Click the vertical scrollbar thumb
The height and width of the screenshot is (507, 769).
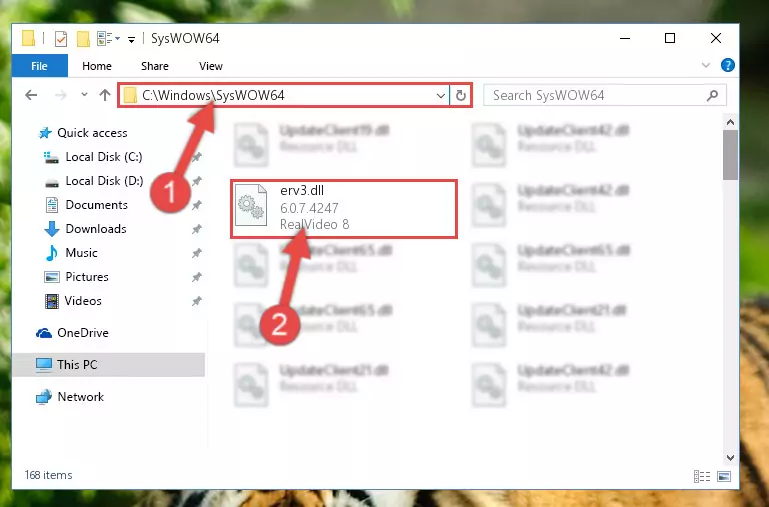pyautogui.click(x=730, y=155)
